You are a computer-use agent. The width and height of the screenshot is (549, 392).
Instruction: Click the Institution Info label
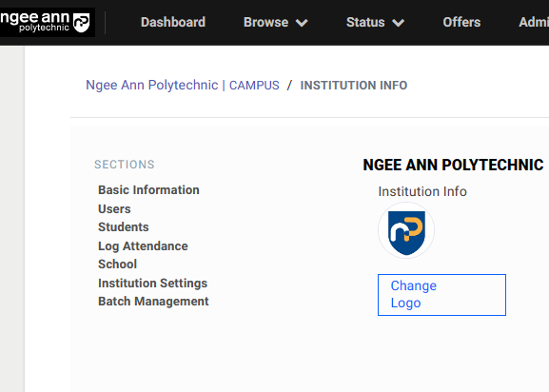pyautogui.click(x=422, y=192)
